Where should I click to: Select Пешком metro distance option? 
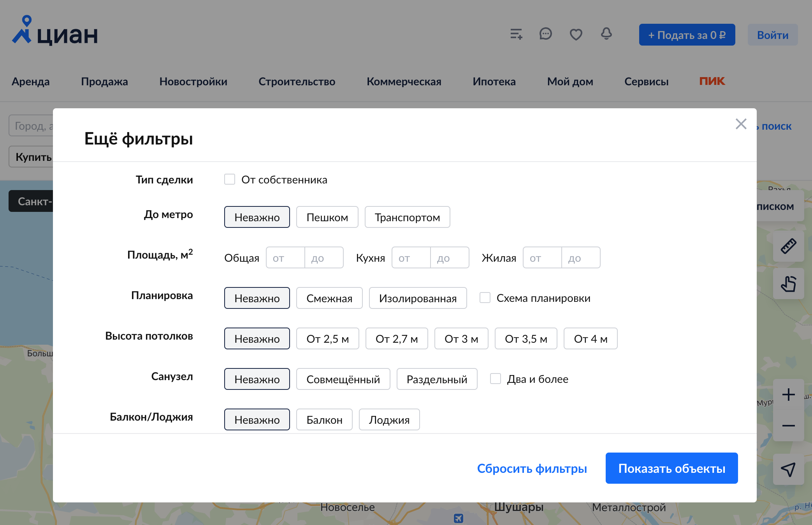pyautogui.click(x=327, y=217)
